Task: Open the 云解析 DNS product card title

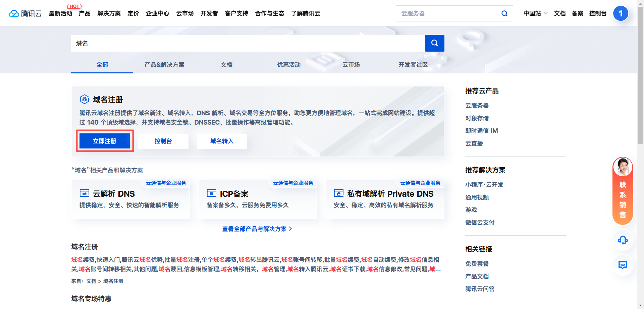Action: pyautogui.click(x=114, y=194)
